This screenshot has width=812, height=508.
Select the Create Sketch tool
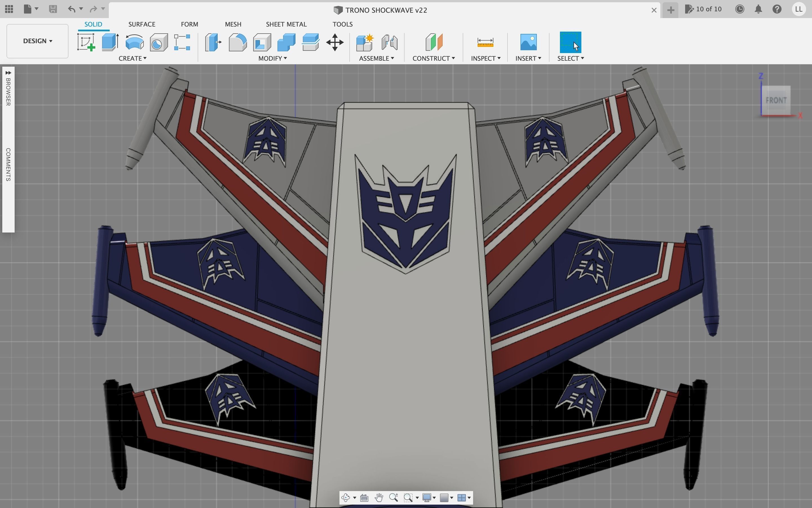click(x=86, y=42)
